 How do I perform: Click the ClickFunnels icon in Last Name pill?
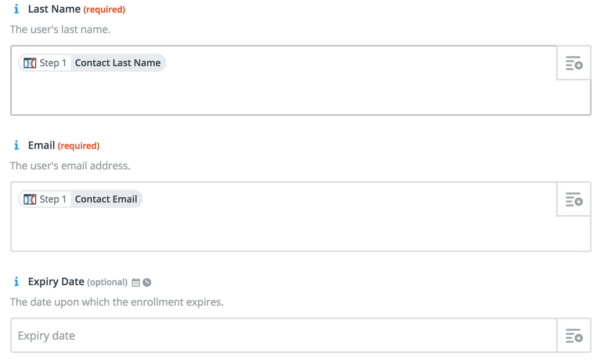point(30,63)
